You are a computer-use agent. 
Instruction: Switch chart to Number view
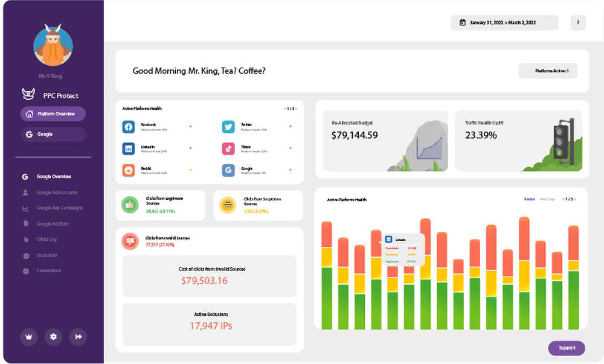[x=530, y=199]
